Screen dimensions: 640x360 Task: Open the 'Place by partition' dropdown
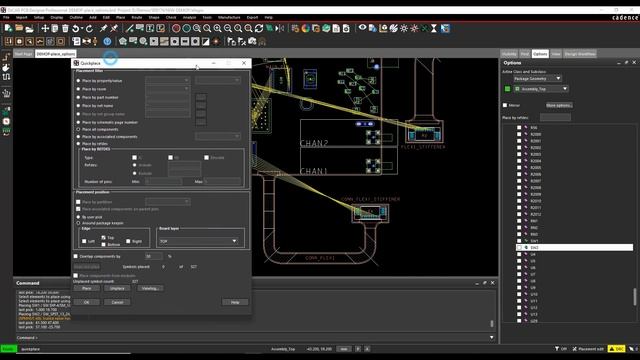(x=167, y=202)
